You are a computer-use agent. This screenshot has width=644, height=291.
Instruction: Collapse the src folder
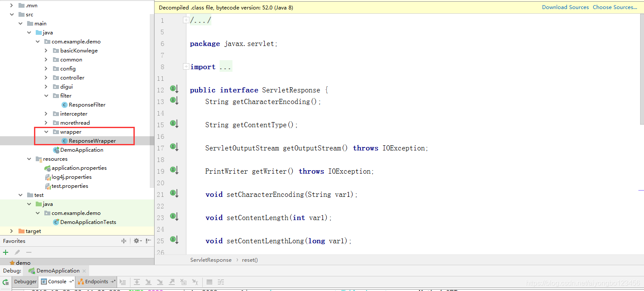pyautogui.click(x=12, y=15)
